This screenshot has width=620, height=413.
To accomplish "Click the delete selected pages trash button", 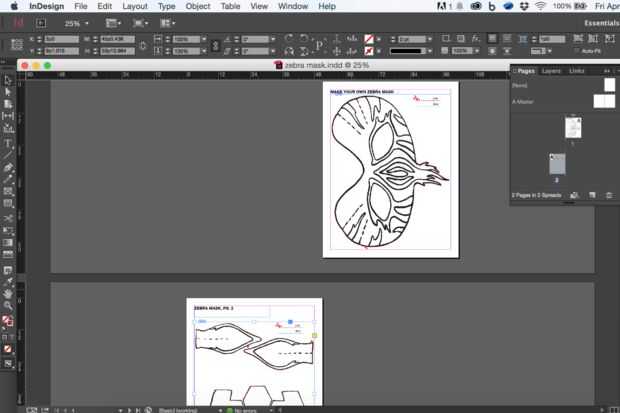I will (x=609, y=195).
